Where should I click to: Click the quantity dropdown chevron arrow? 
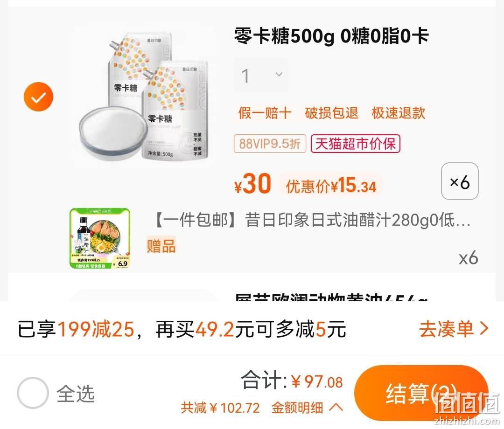click(x=279, y=74)
